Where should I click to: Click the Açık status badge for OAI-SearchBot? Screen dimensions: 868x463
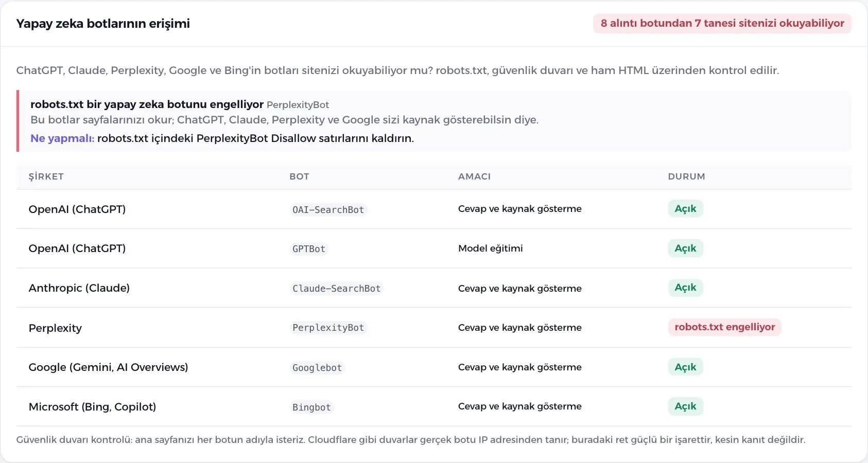685,209
